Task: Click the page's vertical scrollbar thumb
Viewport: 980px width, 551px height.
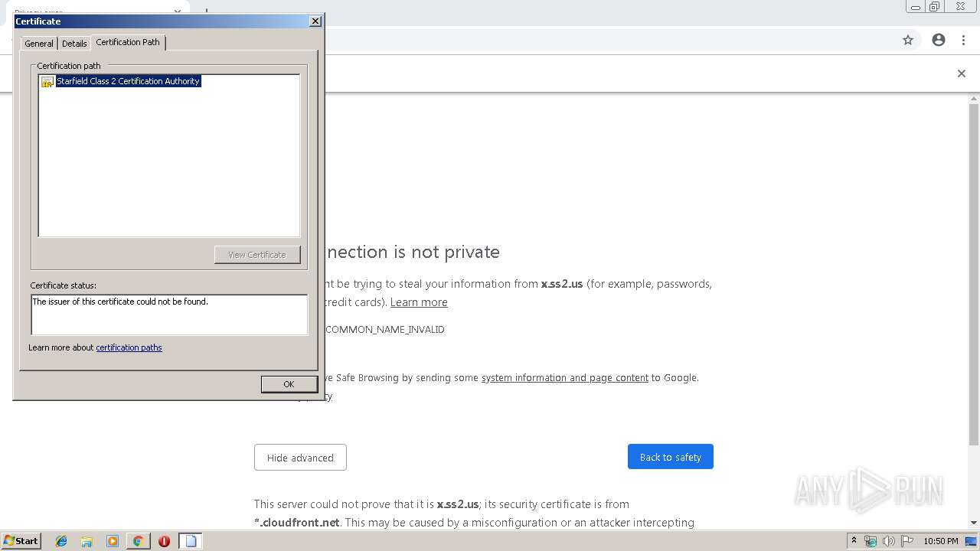Action: (x=974, y=275)
